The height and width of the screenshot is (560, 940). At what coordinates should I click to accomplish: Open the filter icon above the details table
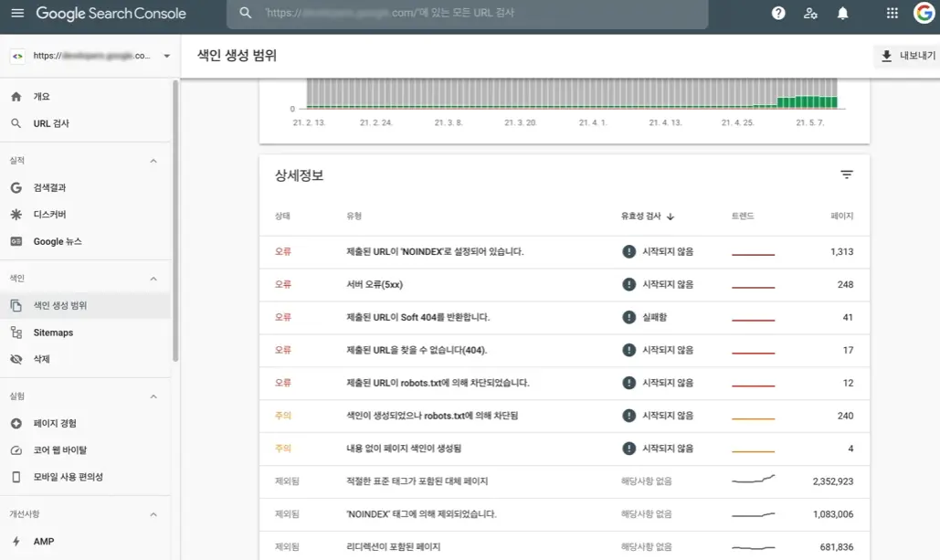pyautogui.click(x=847, y=174)
